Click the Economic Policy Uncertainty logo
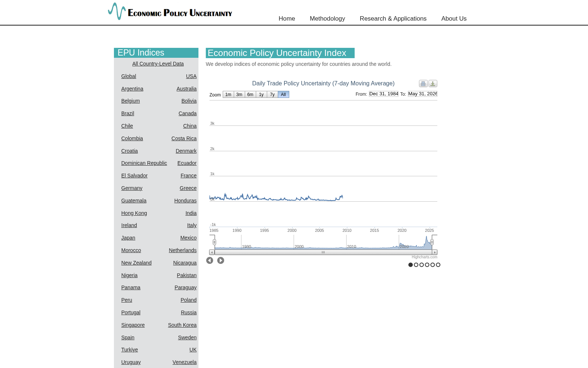 (x=170, y=11)
